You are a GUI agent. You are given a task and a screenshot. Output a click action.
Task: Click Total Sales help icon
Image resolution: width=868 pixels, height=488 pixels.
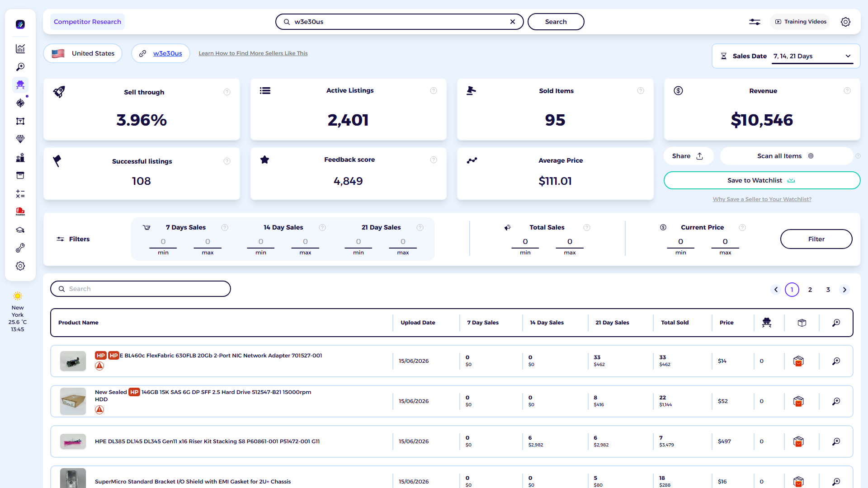(587, 227)
